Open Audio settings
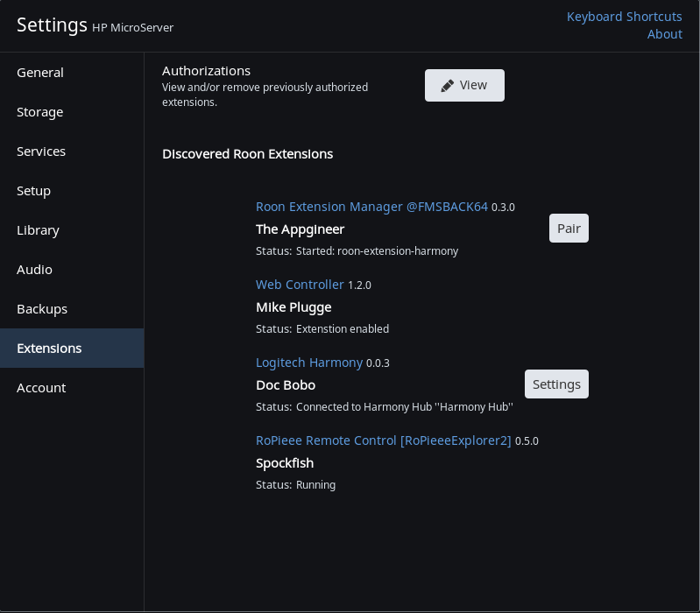This screenshot has width=700, height=613. (x=72, y=270)
